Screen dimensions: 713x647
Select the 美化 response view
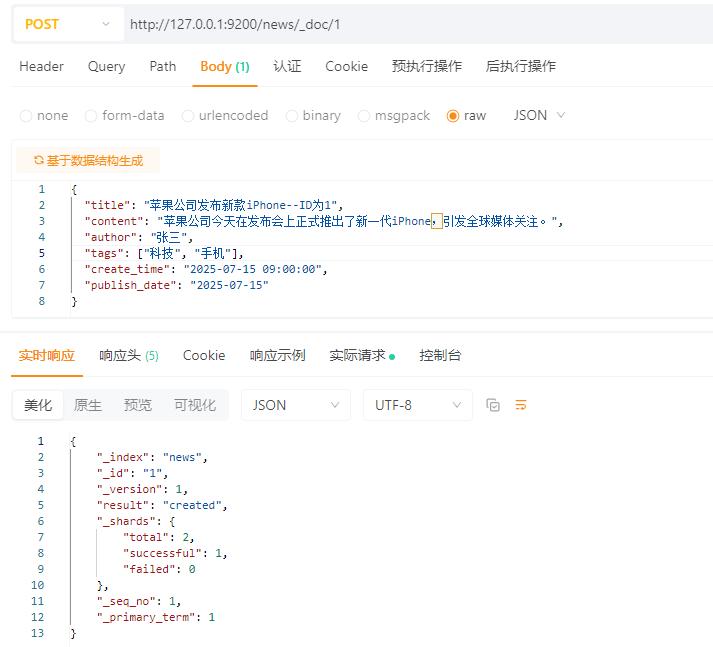point(38,405)
